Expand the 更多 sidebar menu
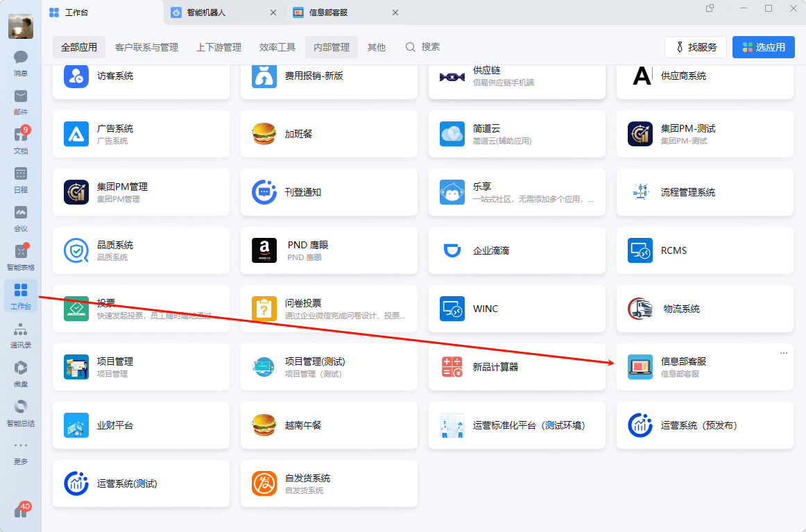806x532 pixels. click(21, 450)
